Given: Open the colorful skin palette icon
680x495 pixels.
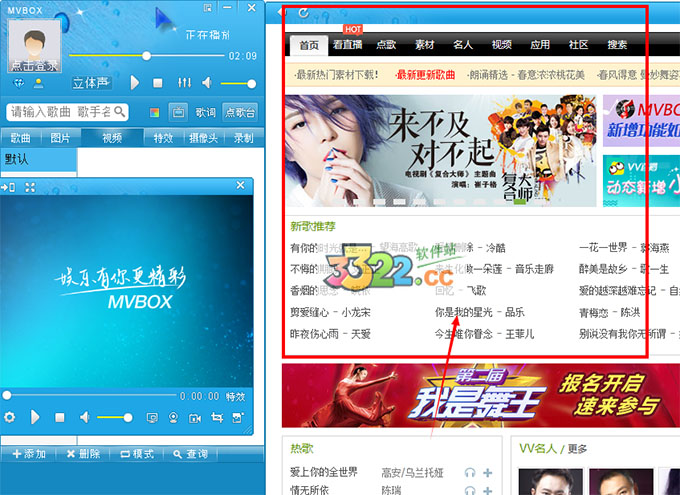Looking at the screenshot, I should click(x=154, y=113).
